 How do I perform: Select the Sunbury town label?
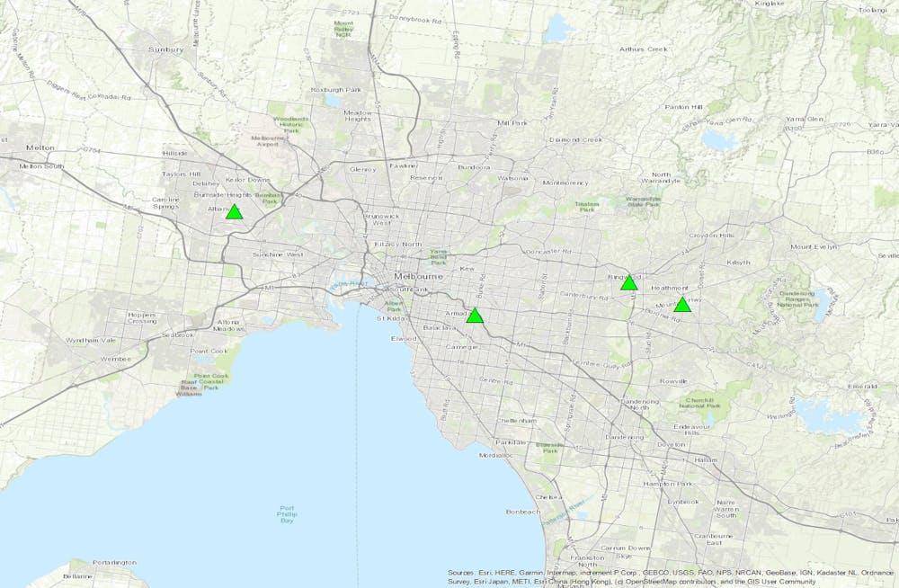coord(165,49)
